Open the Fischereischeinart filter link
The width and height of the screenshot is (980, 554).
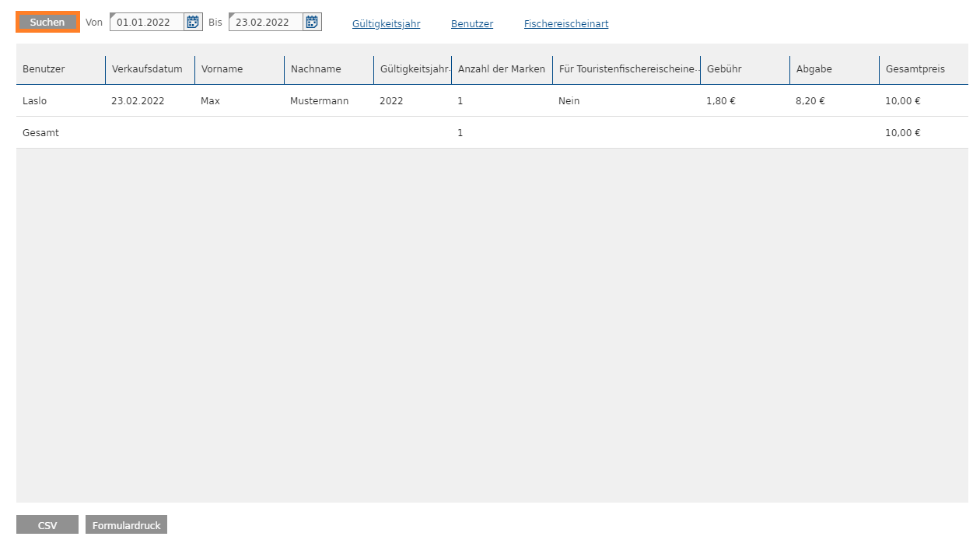[x=565, y=24]
